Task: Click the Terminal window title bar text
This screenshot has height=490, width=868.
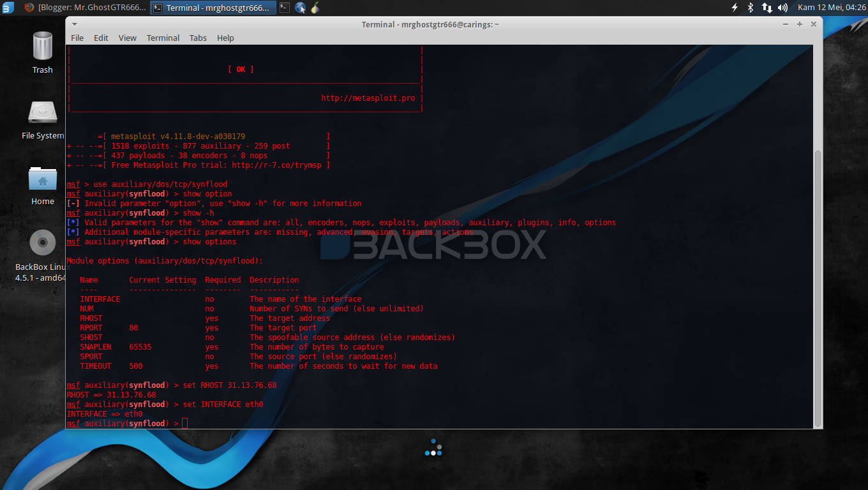Action: [x=430, y=24]
